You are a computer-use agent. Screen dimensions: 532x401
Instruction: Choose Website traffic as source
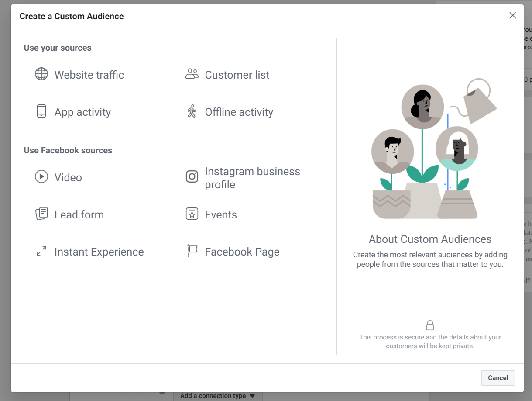pyautogui.click(x=89, y=75)
